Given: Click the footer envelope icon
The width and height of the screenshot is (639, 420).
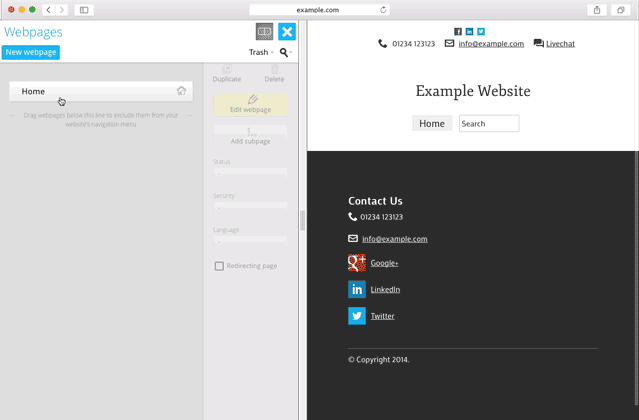Looking at the screenshot, I should pyautogui.click(x=353, y=238).
